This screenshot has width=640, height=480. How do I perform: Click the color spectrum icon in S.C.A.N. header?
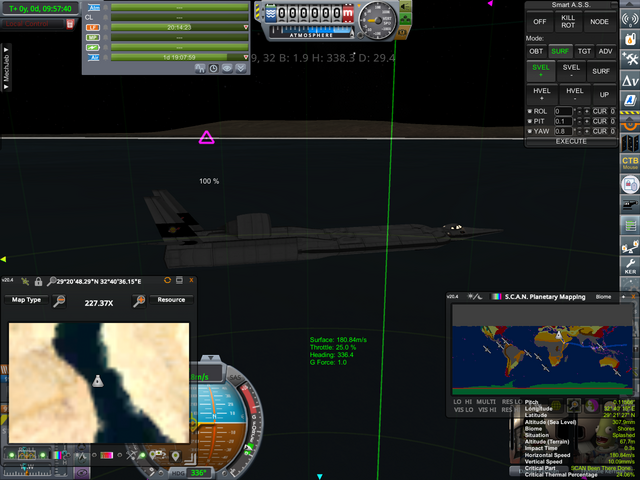tap(496, 297)
